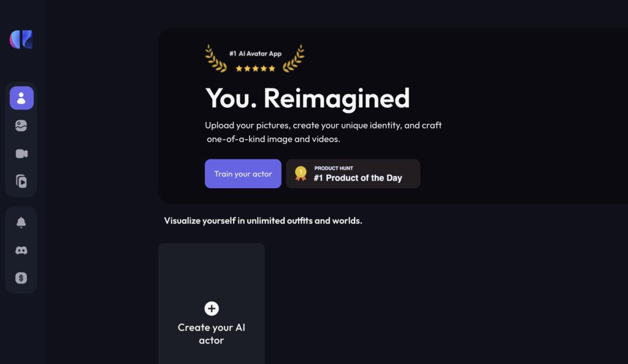Click the 'Visualize yourself in unlimited outfits' heading
The image size is (628, 364).
[262, 221]
